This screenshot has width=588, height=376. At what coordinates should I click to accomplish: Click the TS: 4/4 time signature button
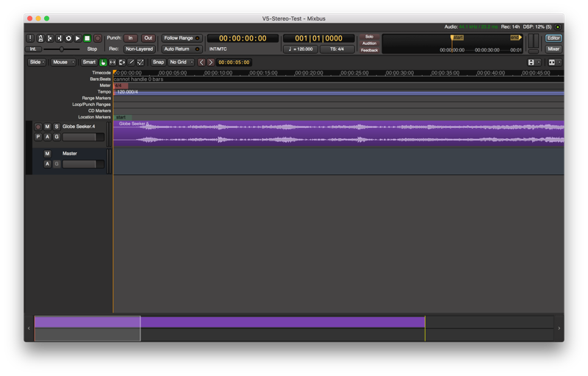click(x=337, y=49)
